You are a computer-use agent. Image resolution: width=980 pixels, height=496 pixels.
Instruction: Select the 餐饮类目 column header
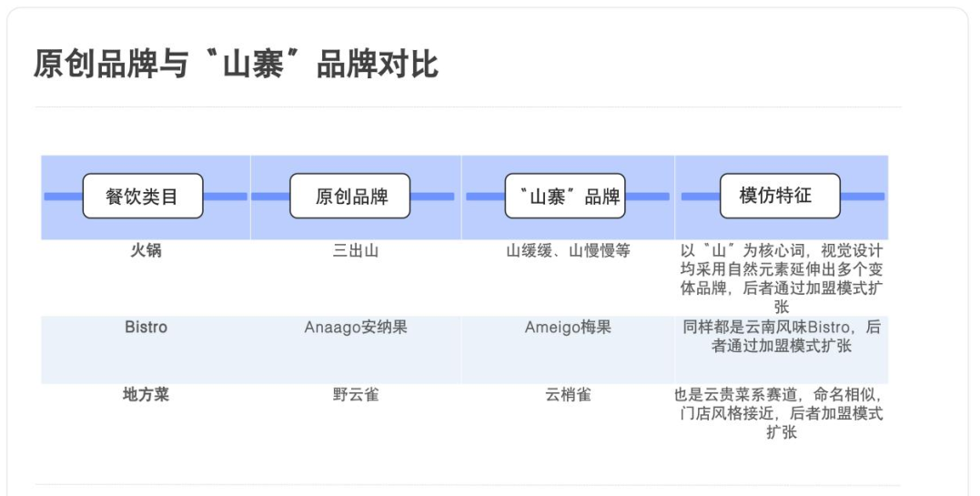143,197
